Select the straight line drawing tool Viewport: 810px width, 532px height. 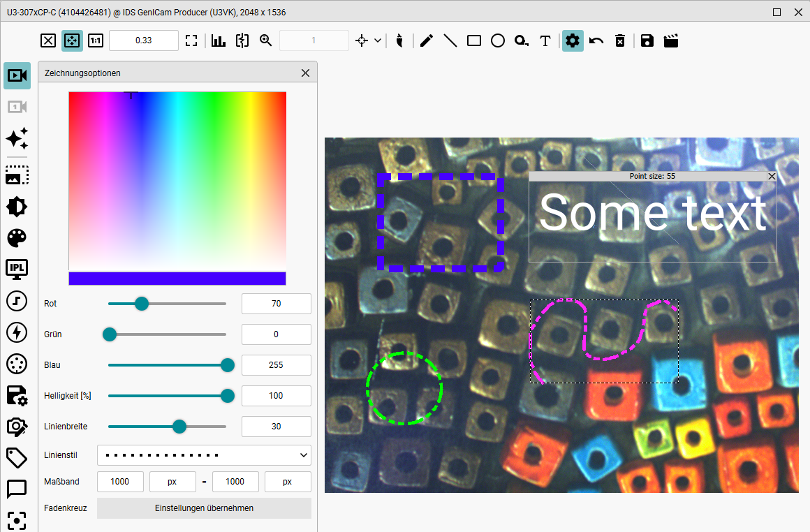pyautogui.click(x=450, y=40)
